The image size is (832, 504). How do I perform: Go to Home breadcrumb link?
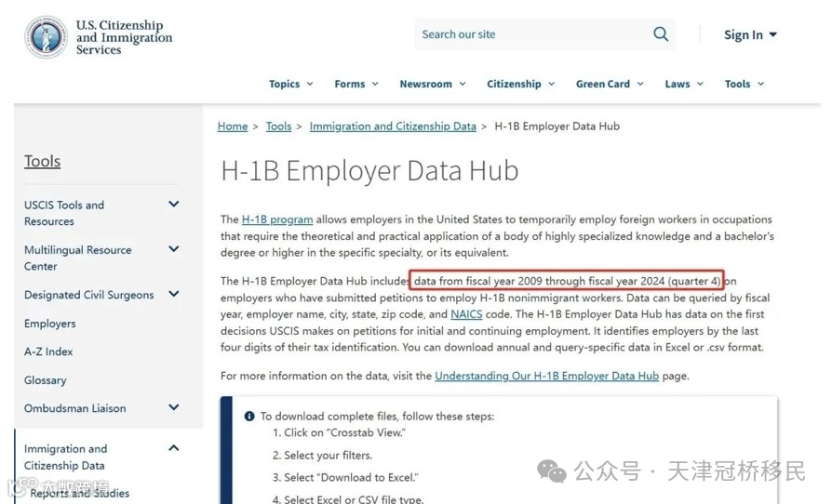233,126
